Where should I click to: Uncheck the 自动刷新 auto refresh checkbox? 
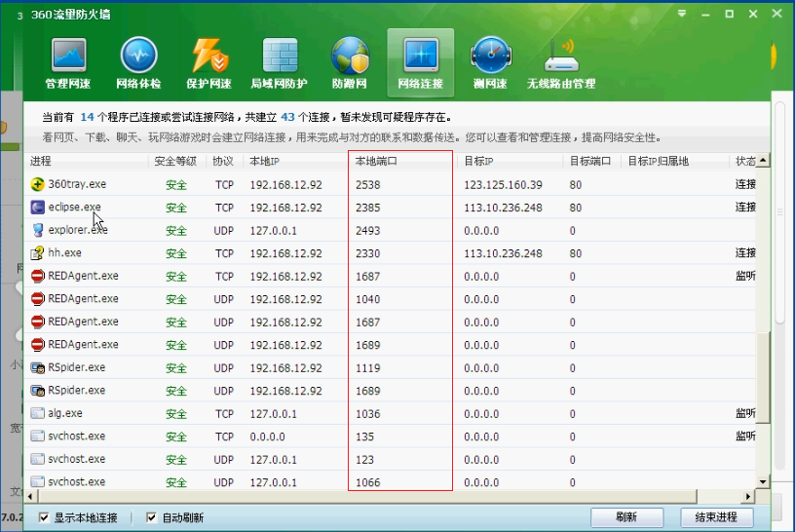point(151,517)
